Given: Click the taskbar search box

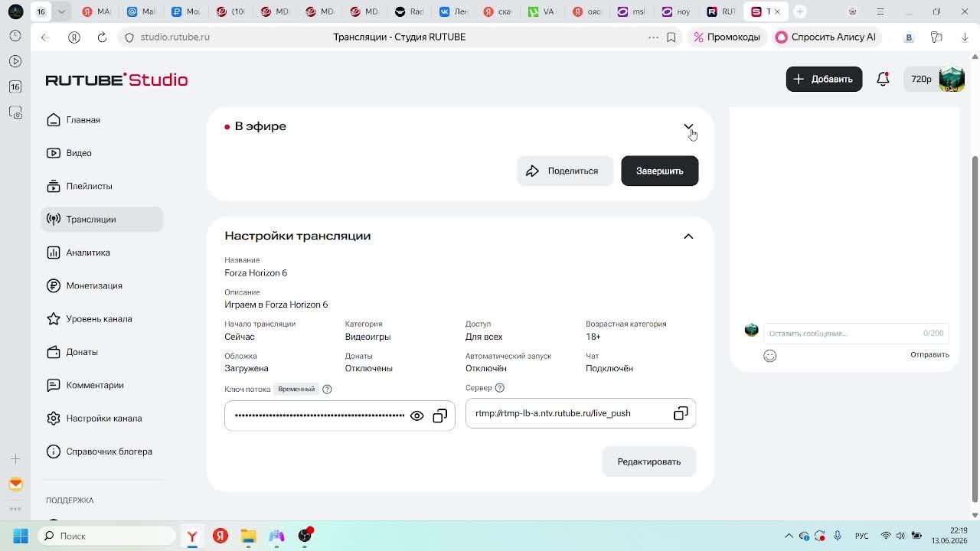Looking at the screenshot, I should pyautogui.click(x=107, y=536).
